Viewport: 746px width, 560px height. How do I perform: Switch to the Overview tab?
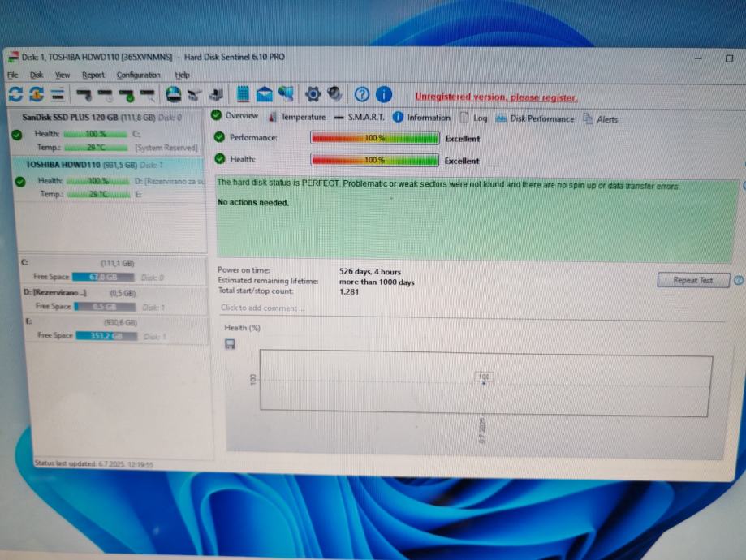[235, 115]
